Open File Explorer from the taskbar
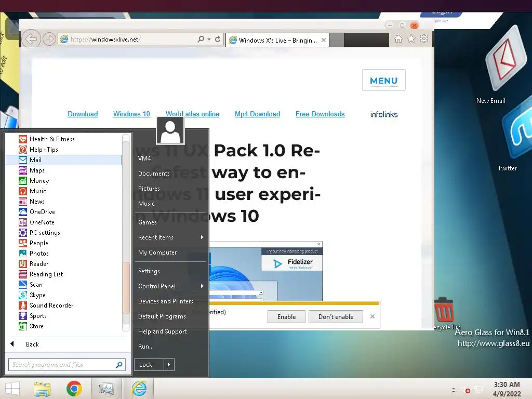 tap(42, 389)
